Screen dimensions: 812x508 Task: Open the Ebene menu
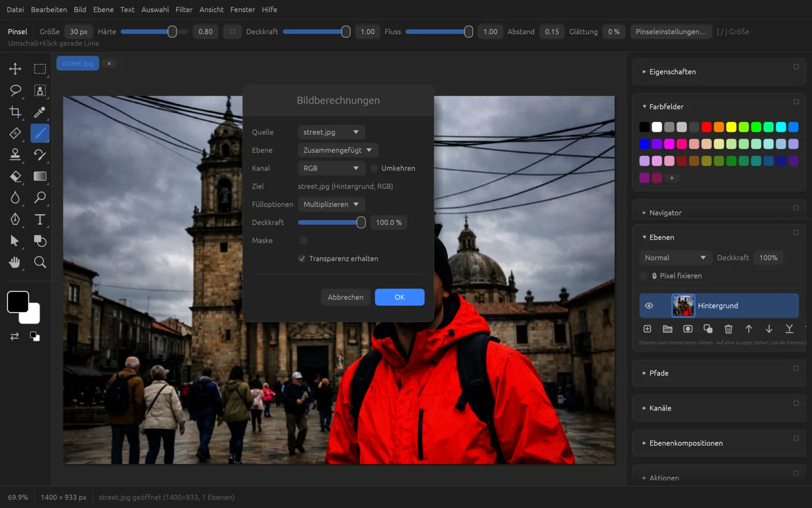pos(104,10)
